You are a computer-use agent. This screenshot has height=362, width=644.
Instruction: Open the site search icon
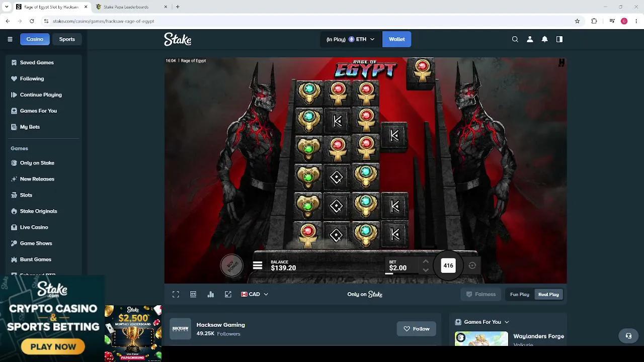point(515,39)
